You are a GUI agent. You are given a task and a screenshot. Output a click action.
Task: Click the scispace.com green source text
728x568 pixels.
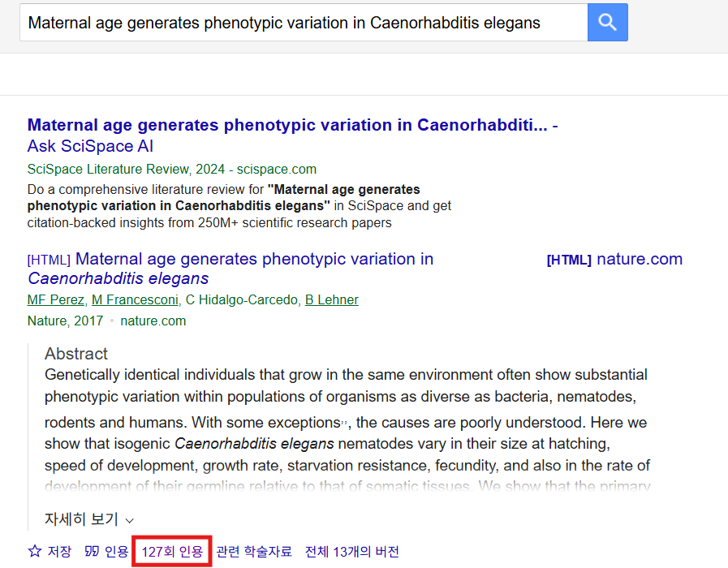pyautogui.click(x=276, y=169)
